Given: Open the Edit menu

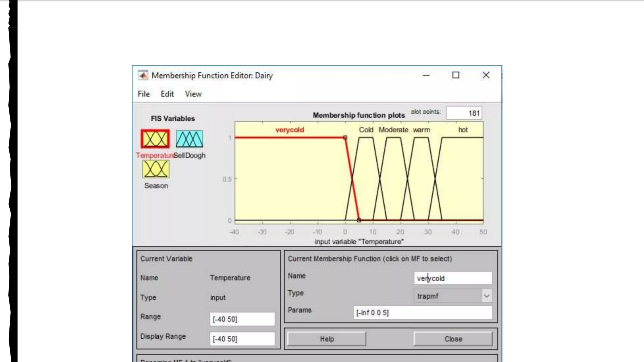Looking at the screenshot, I should tap(167, 94).
